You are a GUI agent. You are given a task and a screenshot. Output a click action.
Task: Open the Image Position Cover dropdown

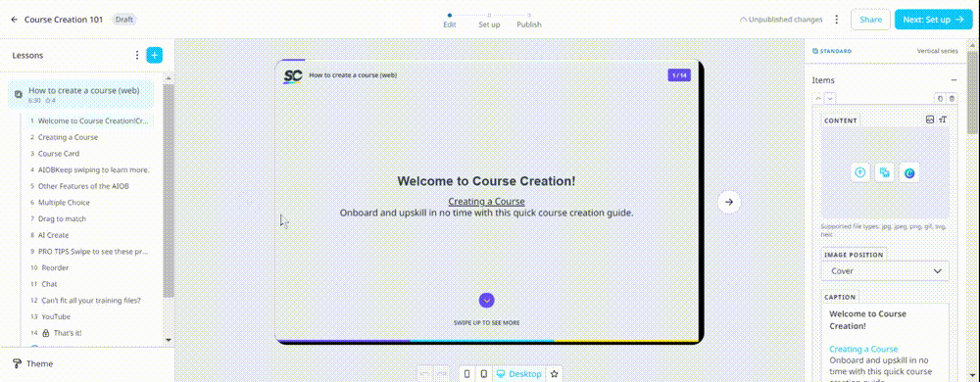pyautogui.click(x=884, y=271)
